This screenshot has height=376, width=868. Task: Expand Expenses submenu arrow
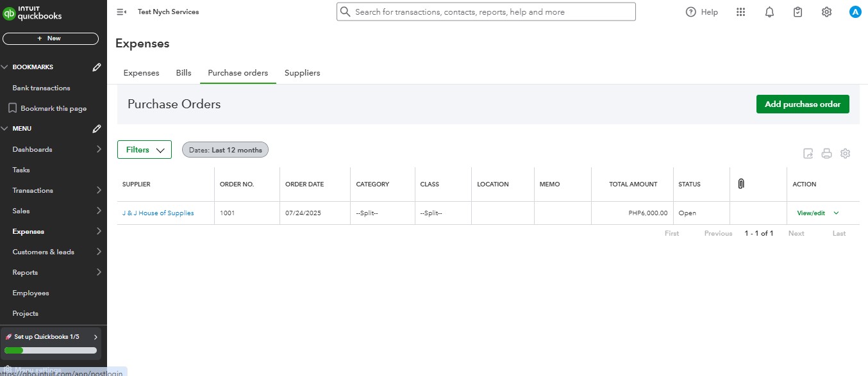point(99,231)
